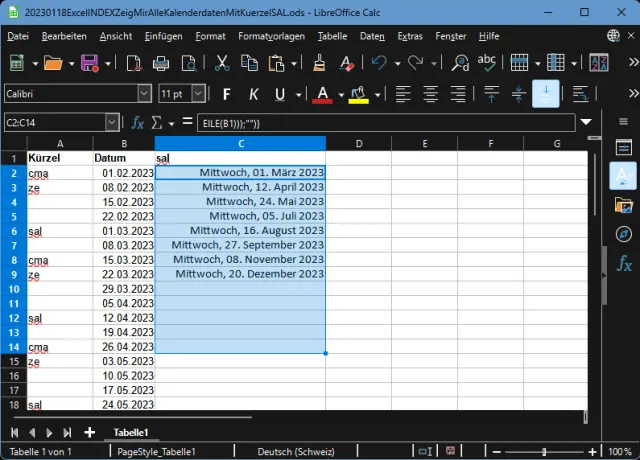The image size is (640, 460).
Task: Open Navigator in the sidebar
Action: point(624,234)
